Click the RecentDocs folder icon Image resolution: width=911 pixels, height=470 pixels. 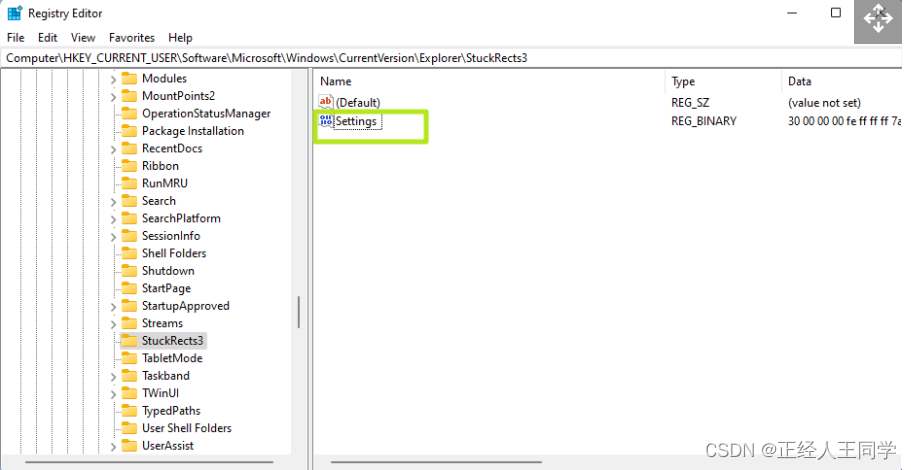pos(130,148)
